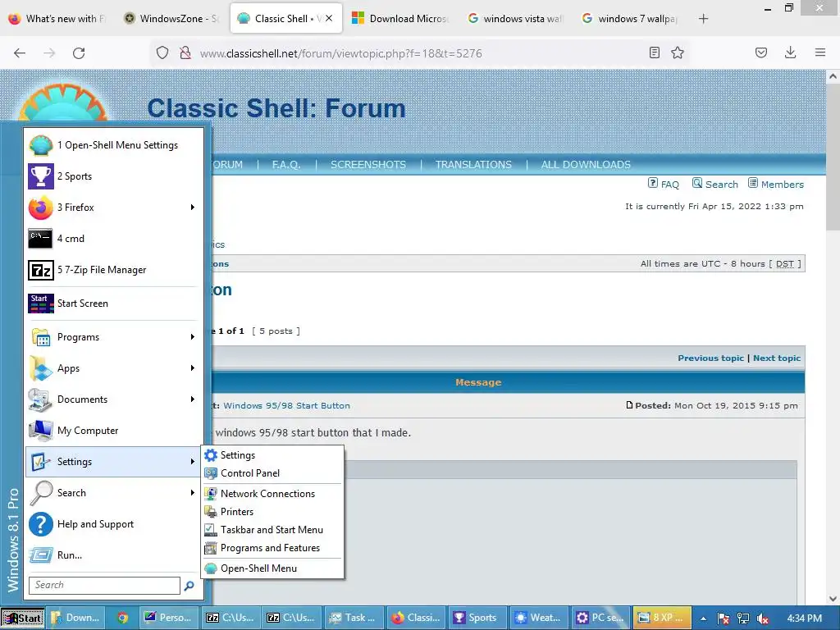Open Control Panel from submenu
Screen dimensions: 840x630
click(274, 473)
